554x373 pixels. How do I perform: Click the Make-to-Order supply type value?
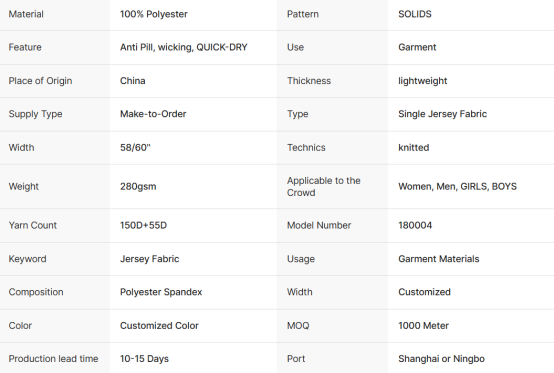tap(153, 114)
